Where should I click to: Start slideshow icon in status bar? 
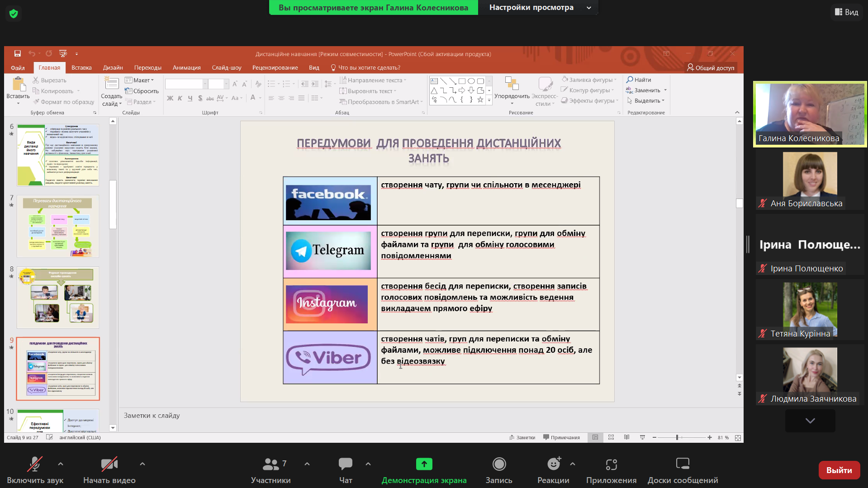pyautogui.click(x=642, y=437)
